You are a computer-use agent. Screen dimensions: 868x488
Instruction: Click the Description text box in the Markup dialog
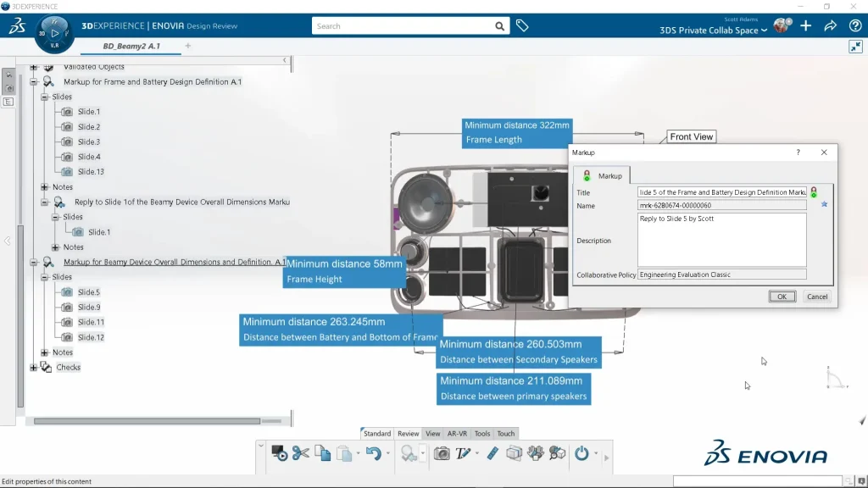pyautogui.click(x=721, y=240)
